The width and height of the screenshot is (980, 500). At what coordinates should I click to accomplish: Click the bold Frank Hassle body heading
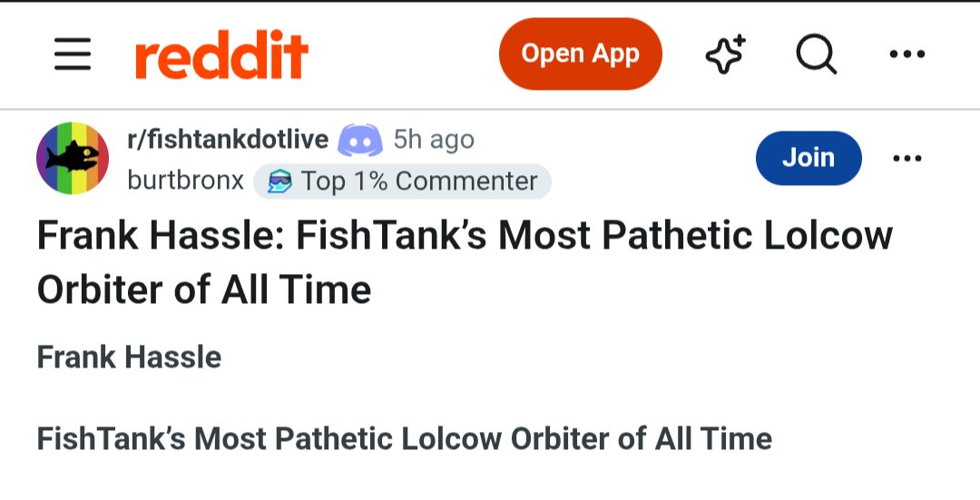(129, 358)
